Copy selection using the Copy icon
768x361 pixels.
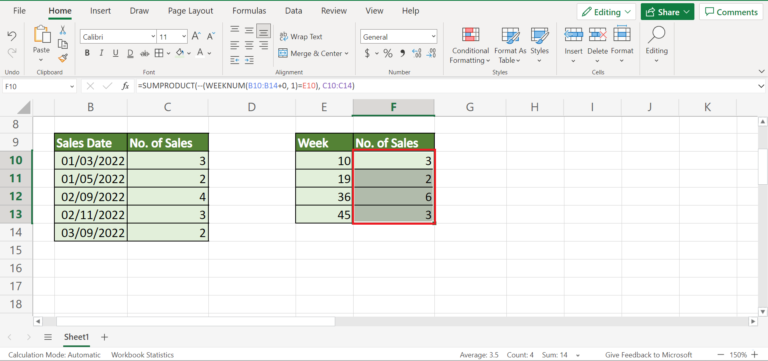[x=63, y=44]
